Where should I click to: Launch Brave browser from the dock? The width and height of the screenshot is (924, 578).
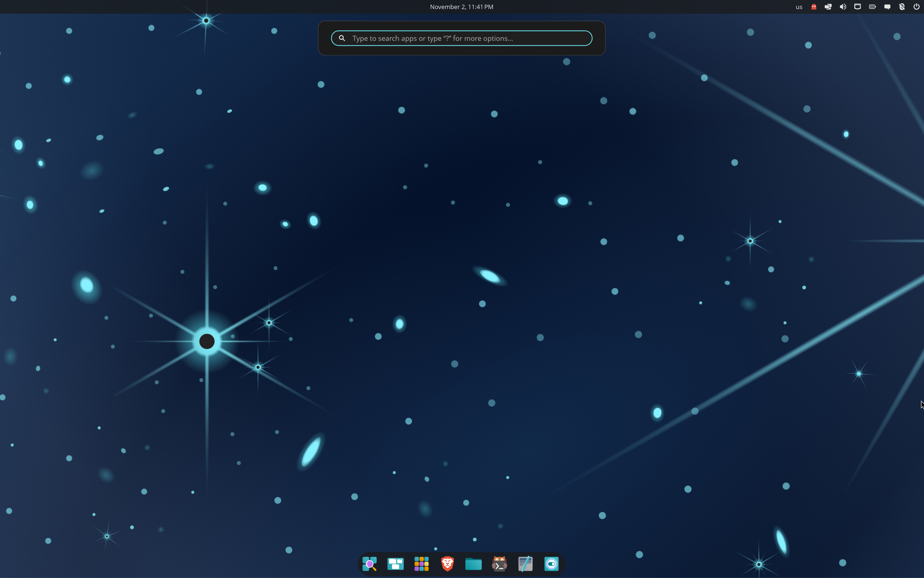pyautogui.click(x=448, y=564)
